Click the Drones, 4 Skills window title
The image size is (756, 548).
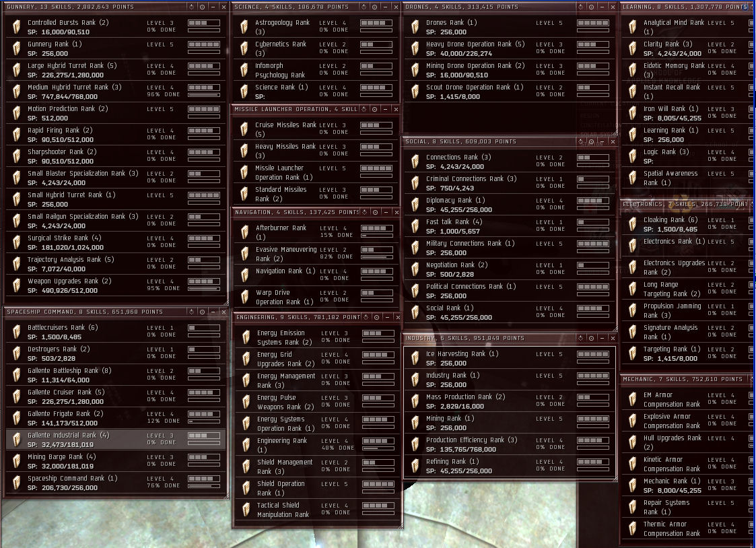[x=462, y=7]
